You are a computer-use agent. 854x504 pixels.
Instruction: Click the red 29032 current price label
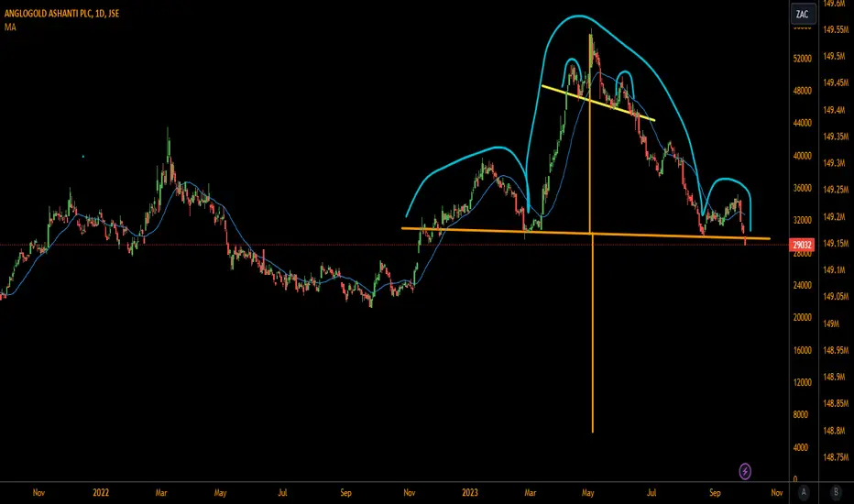coord(802,245)
